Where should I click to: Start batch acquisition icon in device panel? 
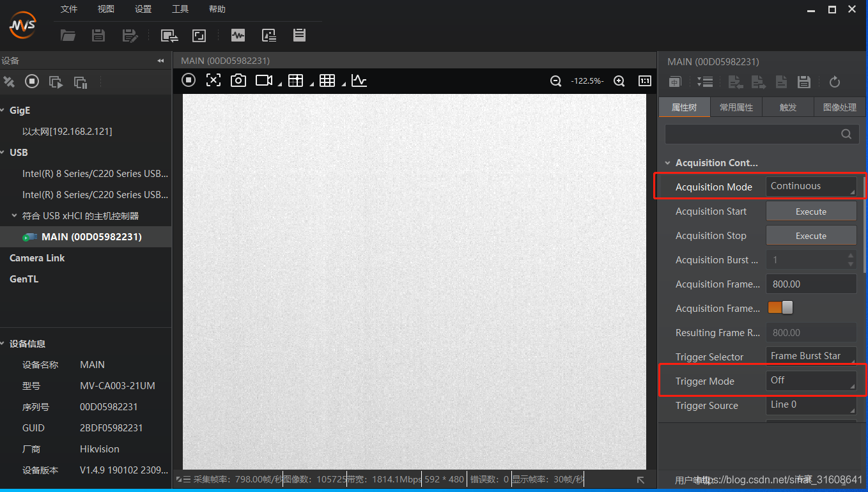(56, 82)
